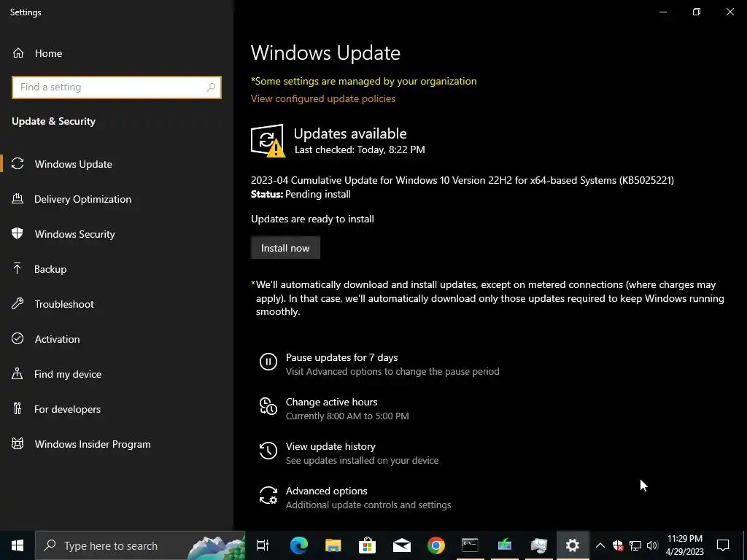Go to Settings Home
Image resolution: width=747 pixels, height=560 pixels.
pyautogui.click(x=116, y=53)
